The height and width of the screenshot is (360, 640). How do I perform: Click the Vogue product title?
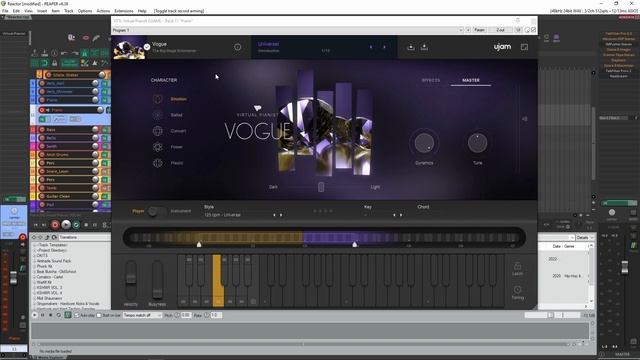tap(160, 44)
